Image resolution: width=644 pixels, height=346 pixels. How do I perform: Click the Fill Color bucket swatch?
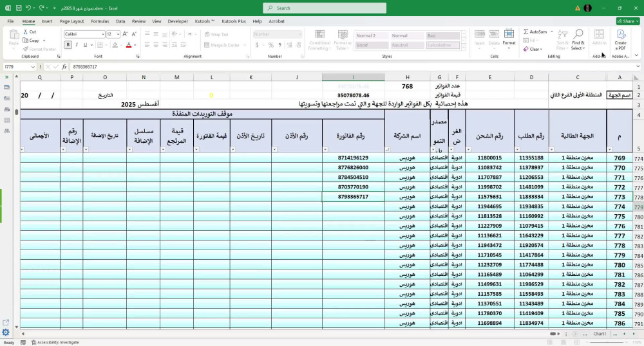(x=115, y=45)
